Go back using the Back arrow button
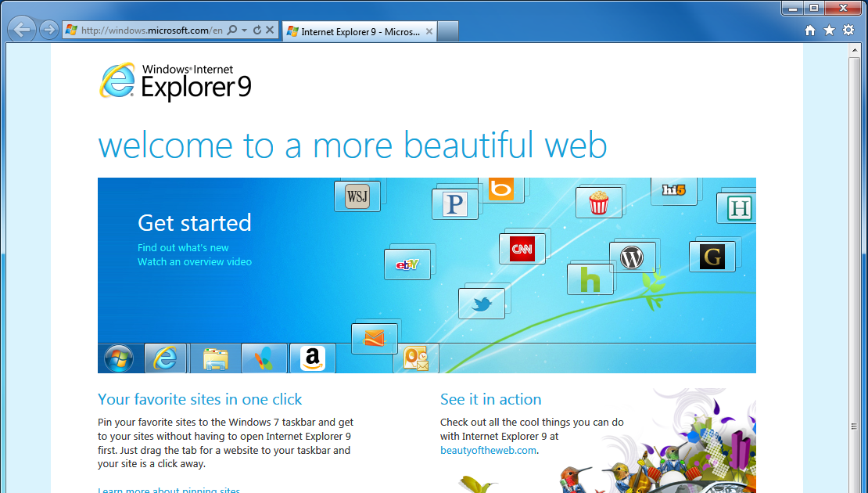This screenshot has width=868, height=493. [x=22, y=30]
